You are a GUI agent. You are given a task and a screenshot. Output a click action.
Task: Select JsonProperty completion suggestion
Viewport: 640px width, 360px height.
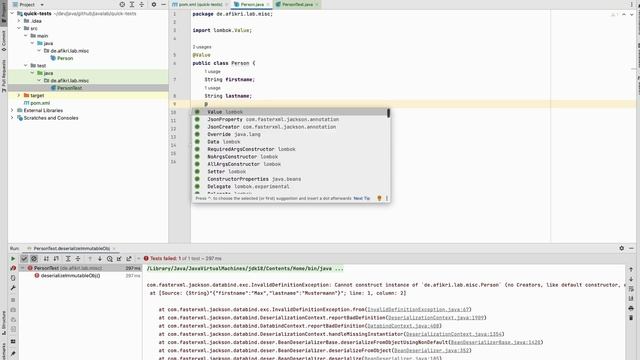tap(291, 120)
